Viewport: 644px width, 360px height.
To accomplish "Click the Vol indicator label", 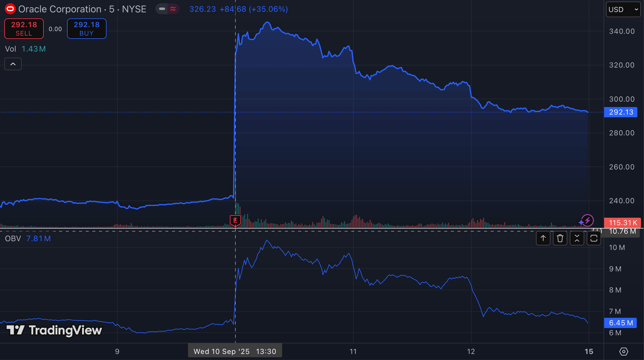I will (11, 49).
